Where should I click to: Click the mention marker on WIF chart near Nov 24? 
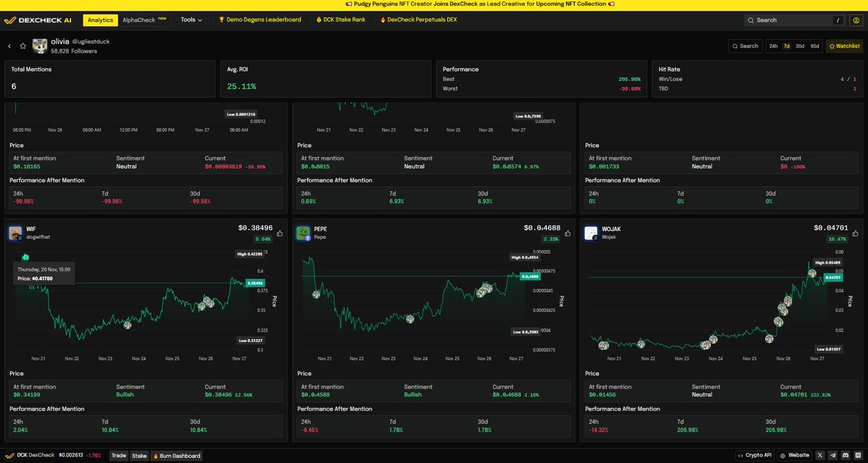[127, 325]
